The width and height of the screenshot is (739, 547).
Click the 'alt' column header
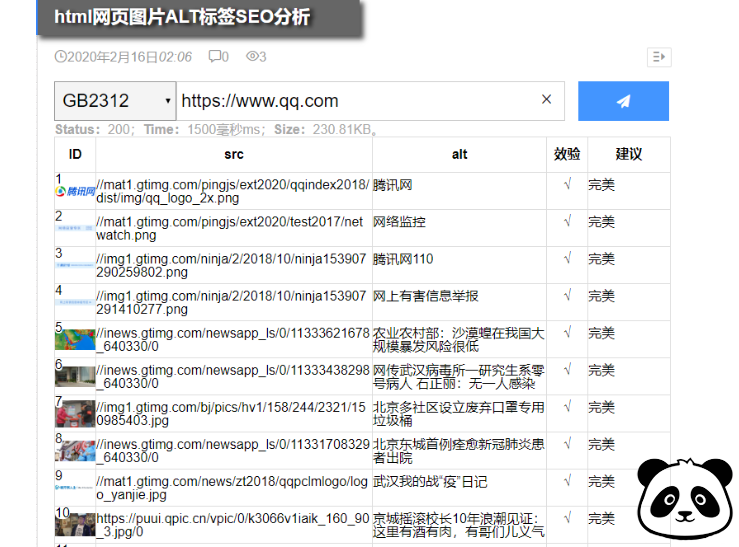point(460,155)
